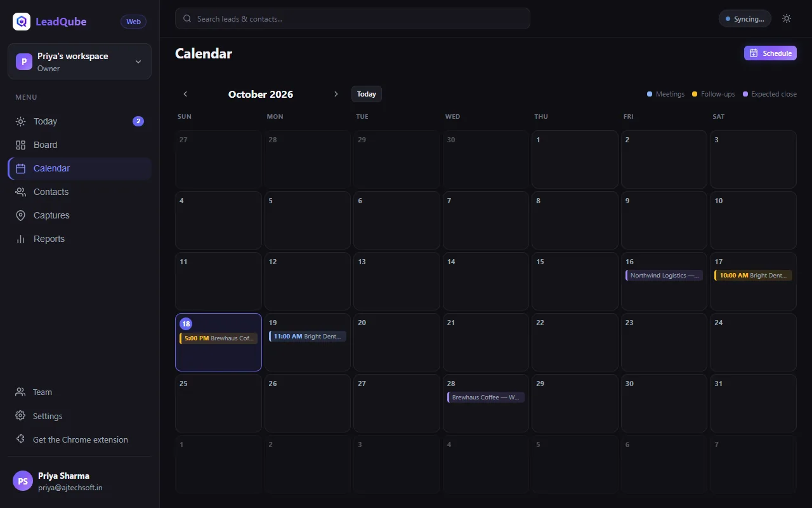Open the Brewhaus Coffee event on the 28th
Viewport: 812px width, 508px height.
tap(486, 398)
